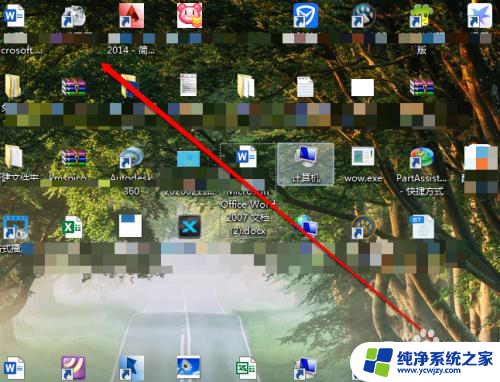Select the plain white blank file icon
This screenshot has width=500, height=382.
pos(362,87)
